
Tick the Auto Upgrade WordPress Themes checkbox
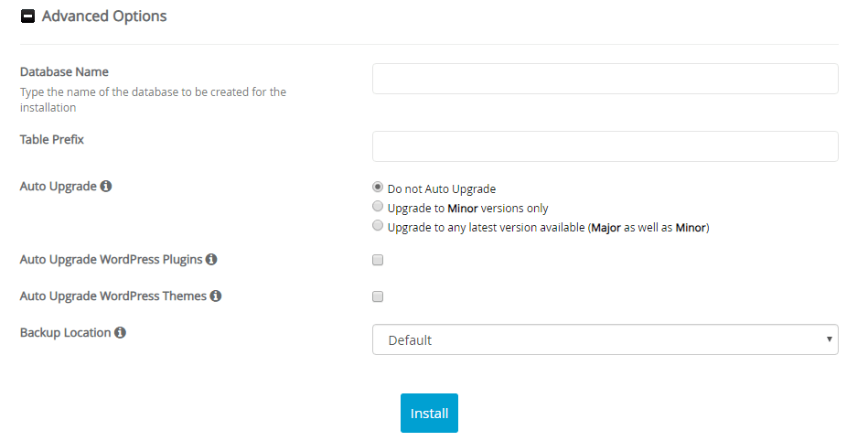[378, 296]
